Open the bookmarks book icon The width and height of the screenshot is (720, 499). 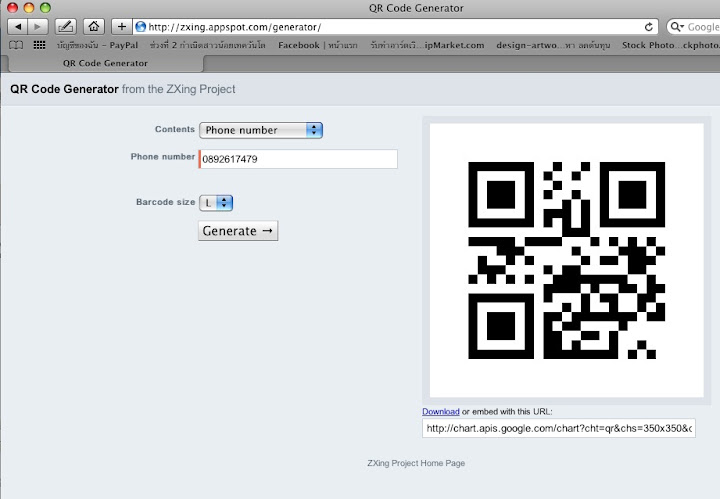[x=16, y=45]
